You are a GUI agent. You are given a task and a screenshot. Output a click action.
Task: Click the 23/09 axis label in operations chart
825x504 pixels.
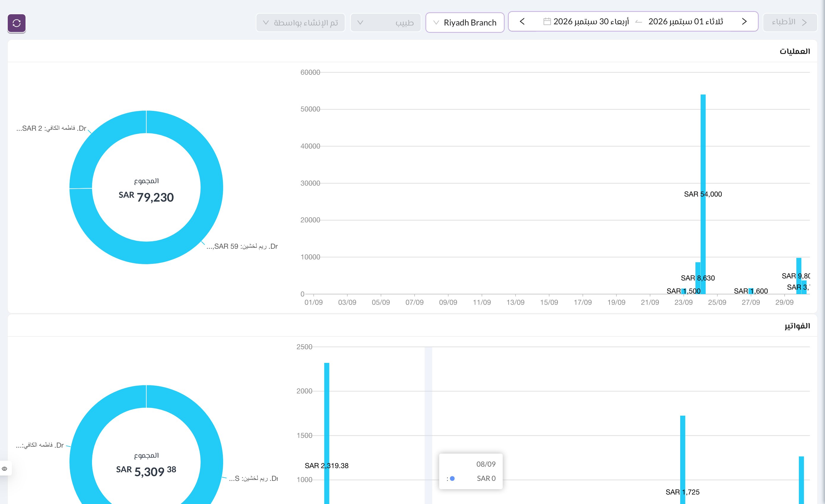tap(683, 302)
